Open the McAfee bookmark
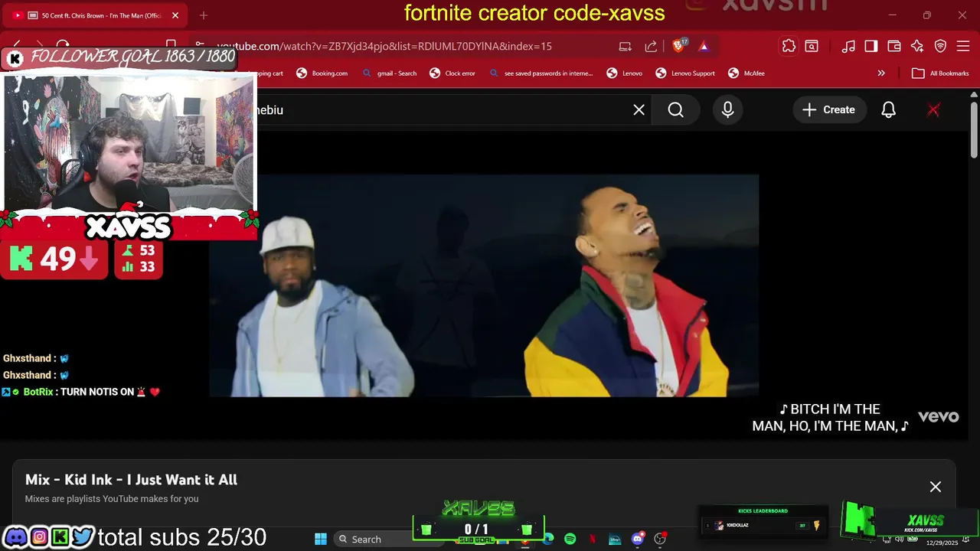 tap(746, 73)
